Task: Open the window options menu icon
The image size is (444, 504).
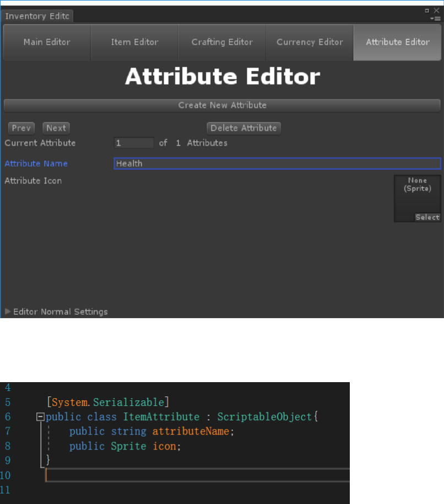Action: pyautogui.click(x=435, y=19)
